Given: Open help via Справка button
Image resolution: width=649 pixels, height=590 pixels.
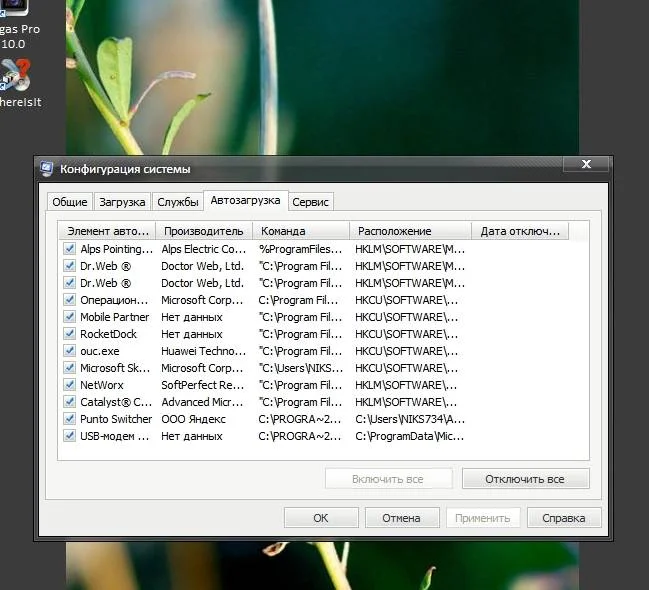Looking at the screenshot, I should click(564, 518).
